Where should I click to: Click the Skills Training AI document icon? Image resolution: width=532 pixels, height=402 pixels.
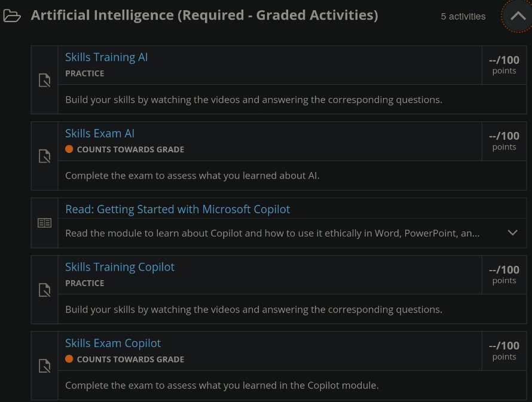click(x=44, y=80)
